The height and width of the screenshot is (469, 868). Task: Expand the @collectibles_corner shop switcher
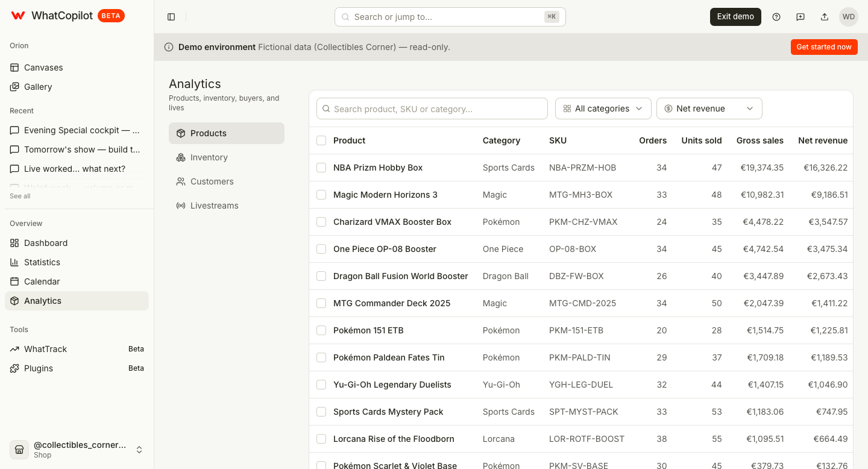coord(77,450)
